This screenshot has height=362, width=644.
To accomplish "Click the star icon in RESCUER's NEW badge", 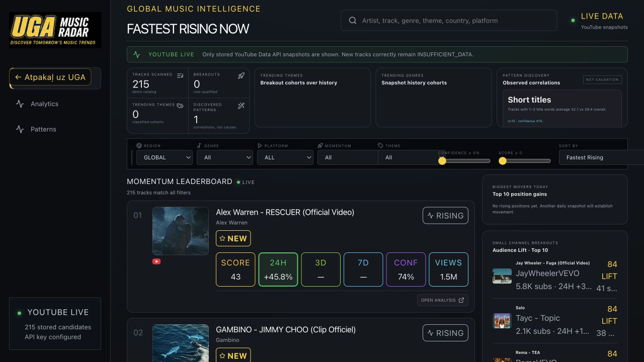I will (222, 238).
